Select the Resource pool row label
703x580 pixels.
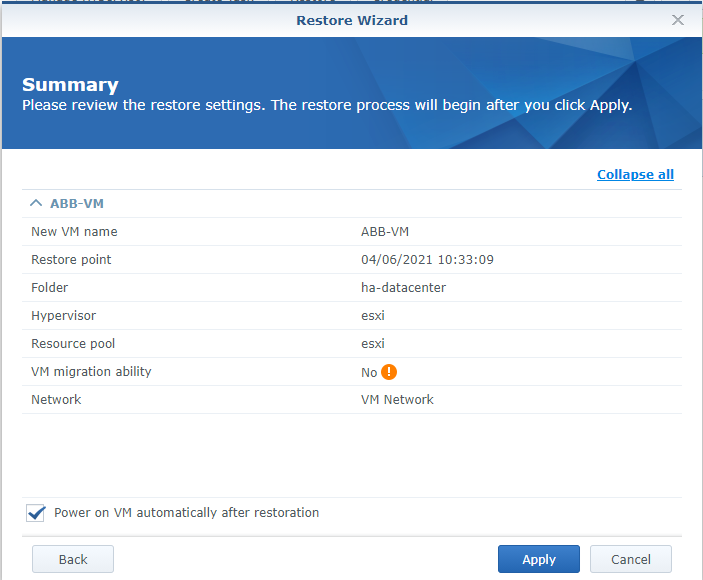pos(73,343)
